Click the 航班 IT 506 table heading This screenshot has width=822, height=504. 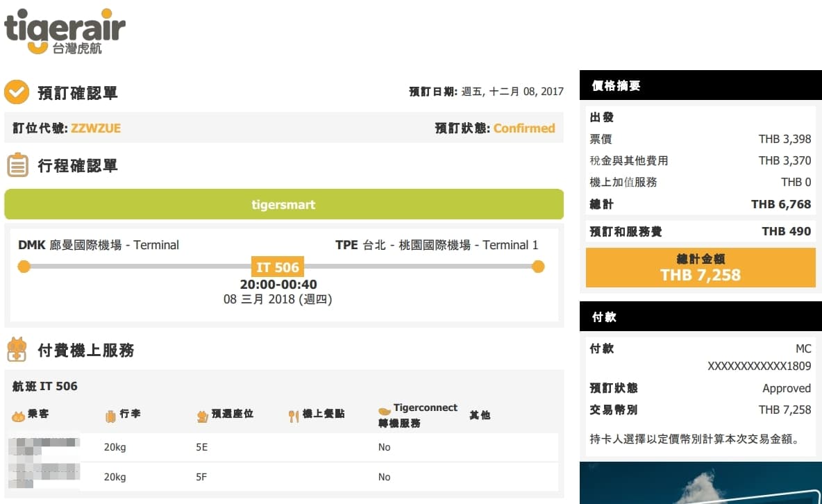coord(45,386)
